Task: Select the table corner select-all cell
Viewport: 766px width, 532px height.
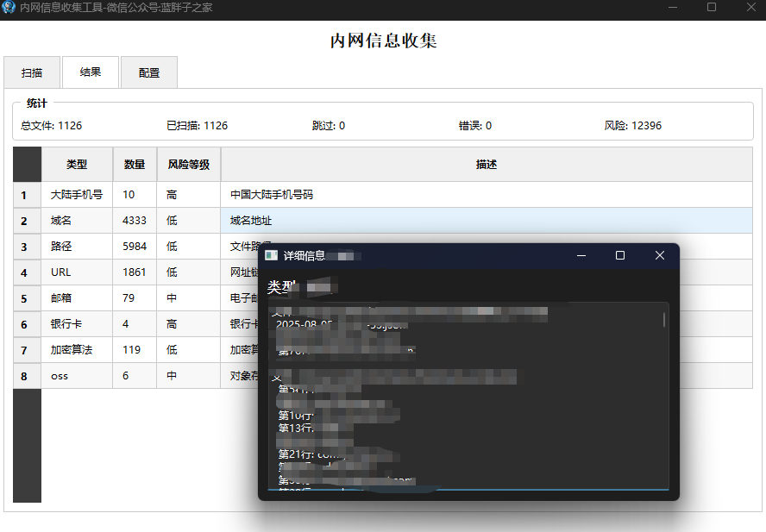Action: [x=27, y=165]
